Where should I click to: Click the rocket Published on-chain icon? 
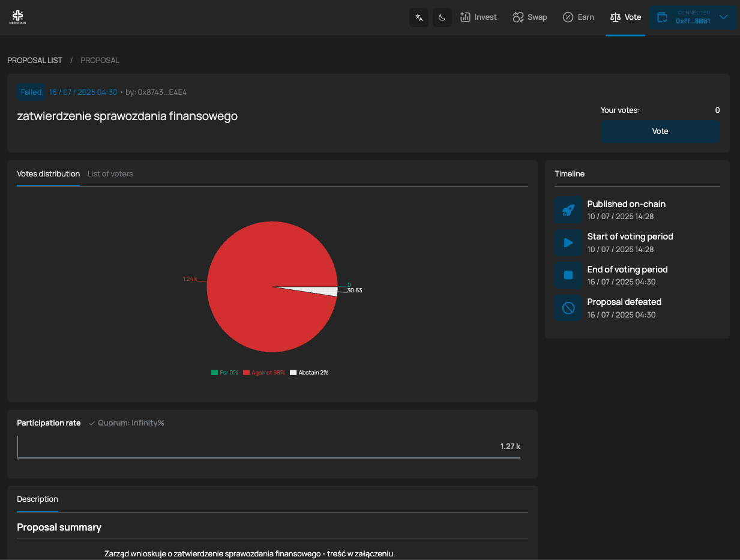[x=568, y=210]
